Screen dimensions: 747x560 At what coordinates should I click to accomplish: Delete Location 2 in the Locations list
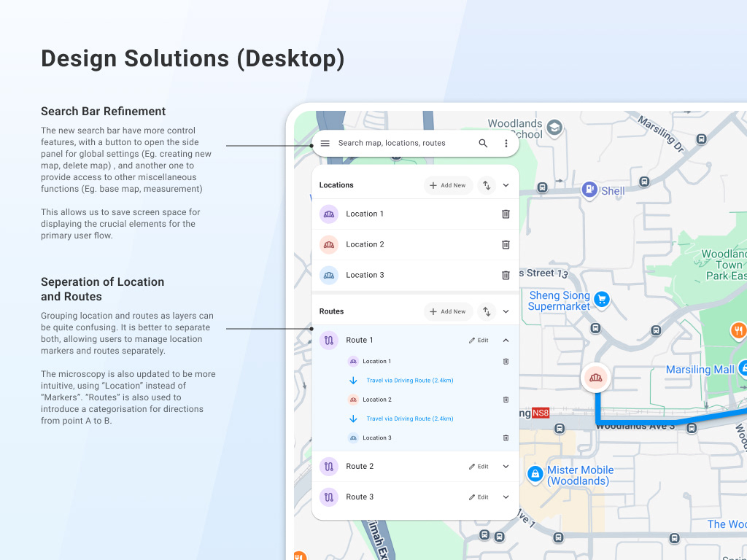[x=506, y=245]
